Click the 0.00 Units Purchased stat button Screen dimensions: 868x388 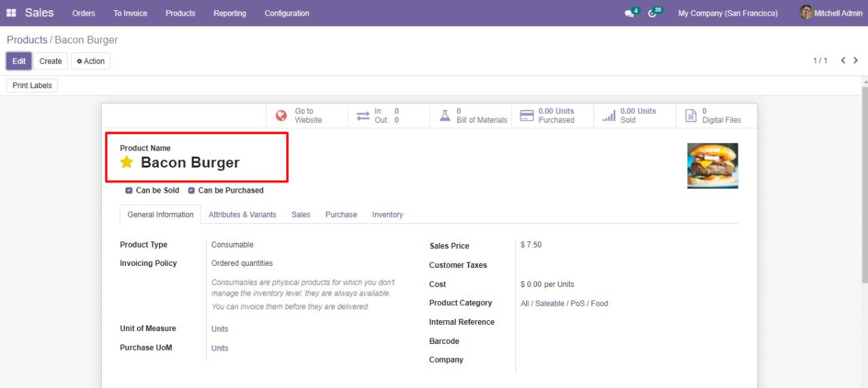[x=552, y=116]
